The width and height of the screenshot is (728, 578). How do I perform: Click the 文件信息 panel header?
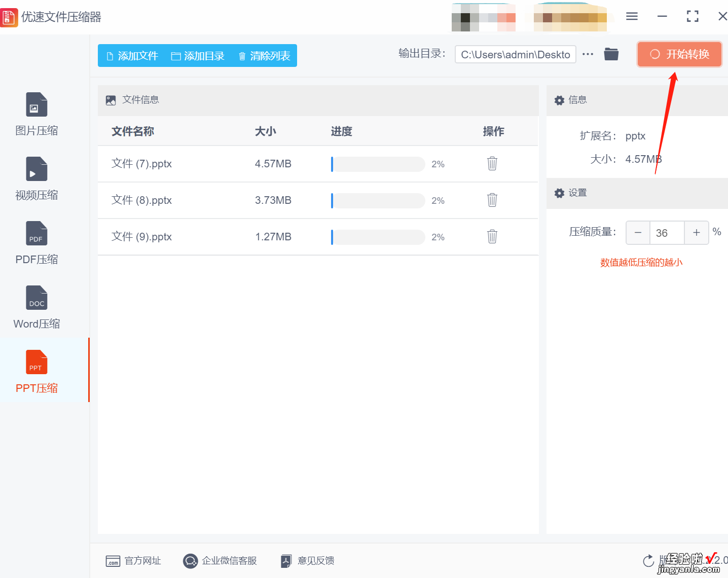pos(318,100)
